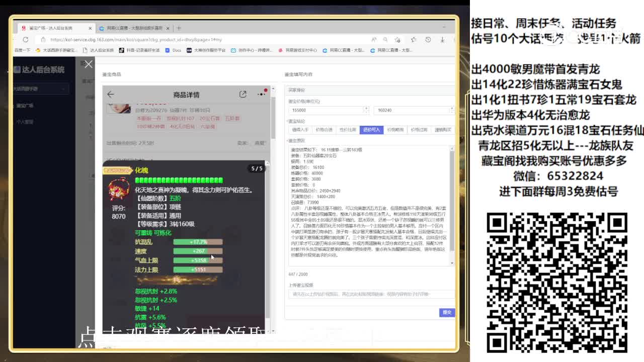Click the blue 提交 submit button
Viewport: 644px width, 362px height.
click(x=447, y=312)
